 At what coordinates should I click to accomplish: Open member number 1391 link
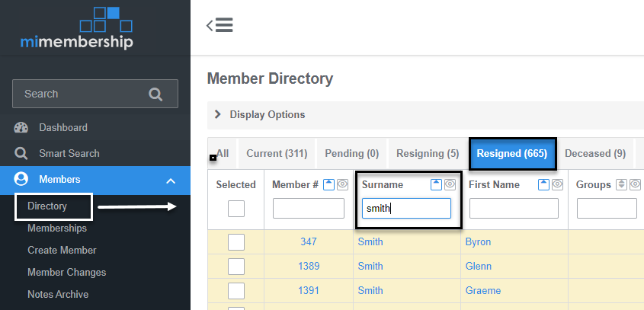309,291
